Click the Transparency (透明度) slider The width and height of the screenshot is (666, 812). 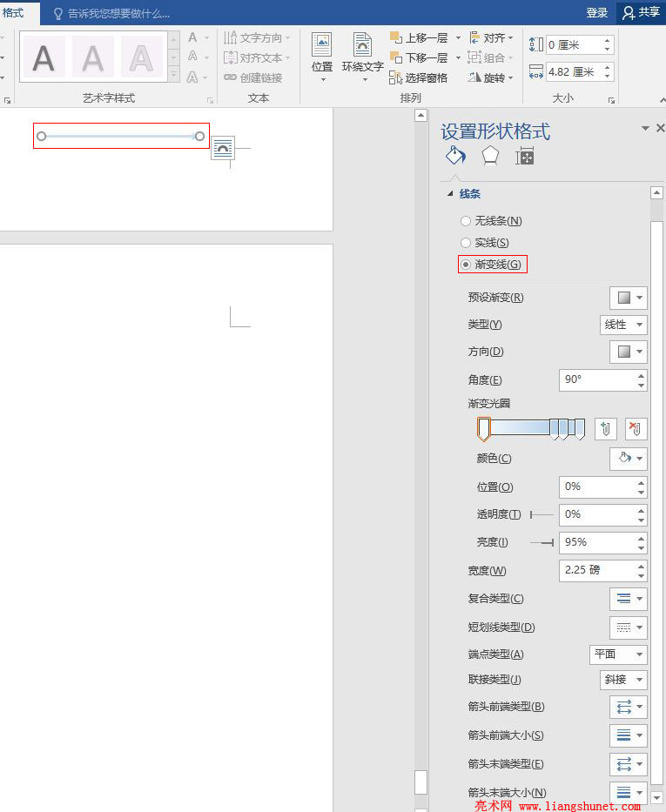pyautogui.click(x=542, y=514)
